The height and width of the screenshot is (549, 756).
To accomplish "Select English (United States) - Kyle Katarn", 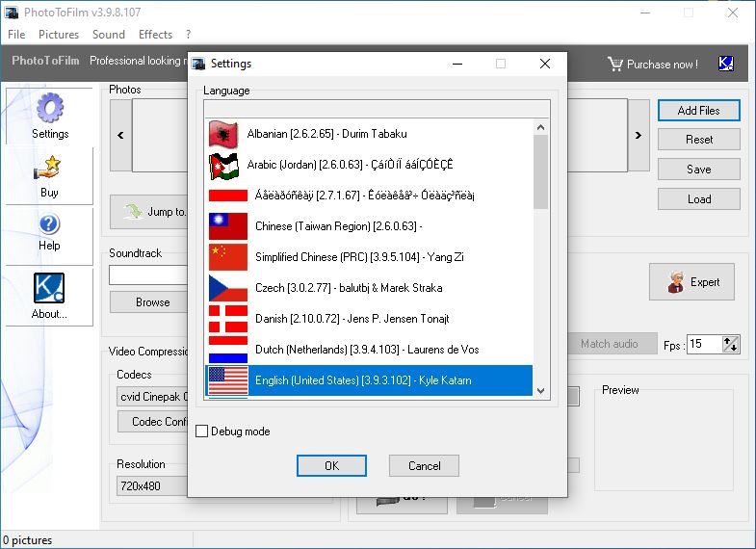I will coord(369,380).
